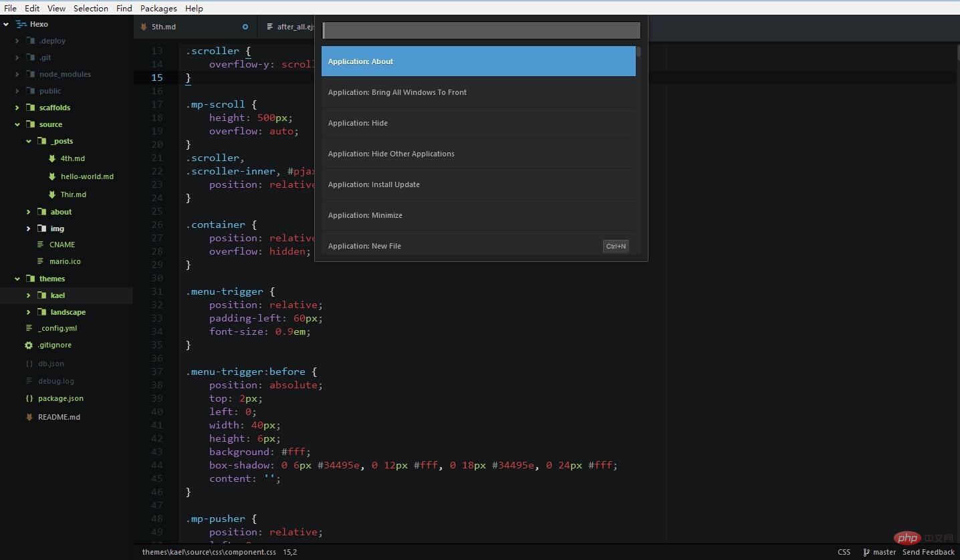Click the braces icon beside db.json

point(29,364)
